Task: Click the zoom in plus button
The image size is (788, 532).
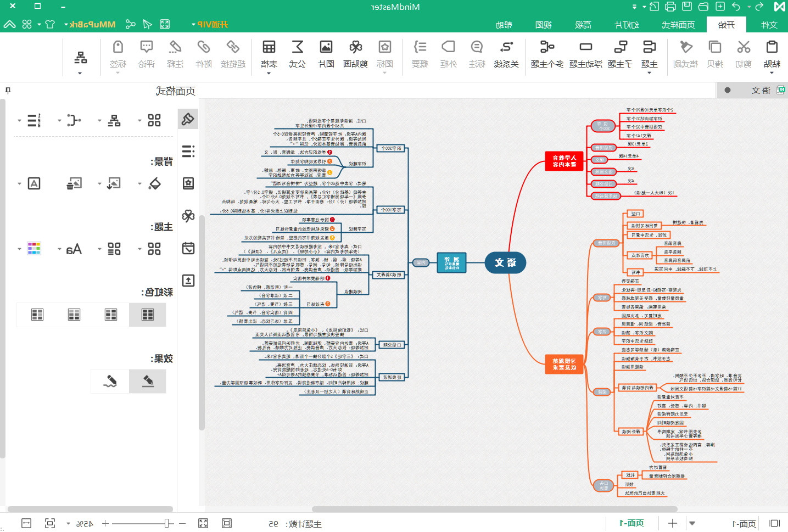Action: tap(105, 523)
